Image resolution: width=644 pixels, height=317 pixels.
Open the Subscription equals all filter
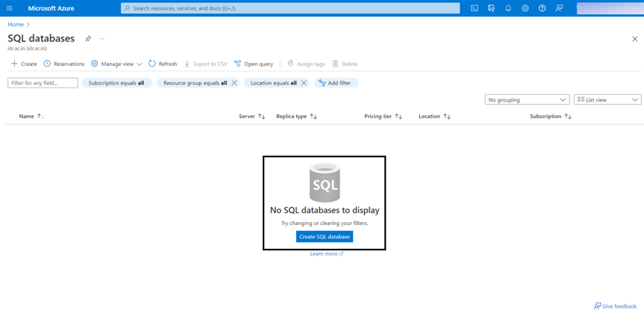[116, 82]
